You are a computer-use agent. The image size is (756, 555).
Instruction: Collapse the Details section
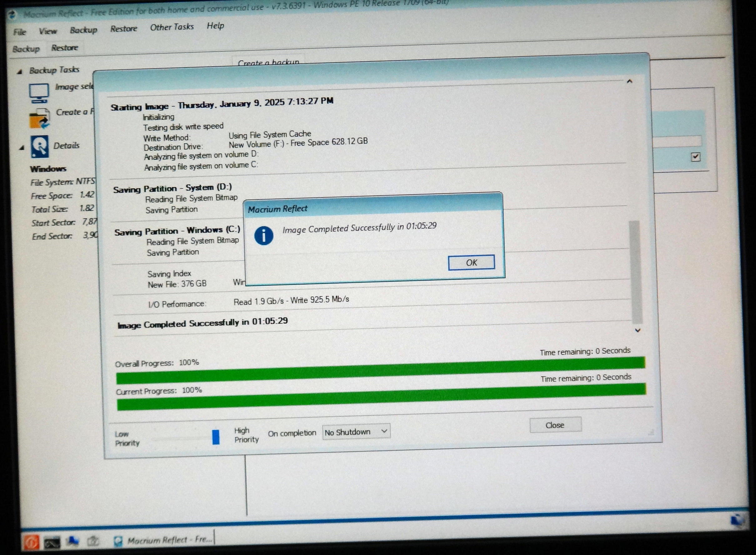point(22,147)
